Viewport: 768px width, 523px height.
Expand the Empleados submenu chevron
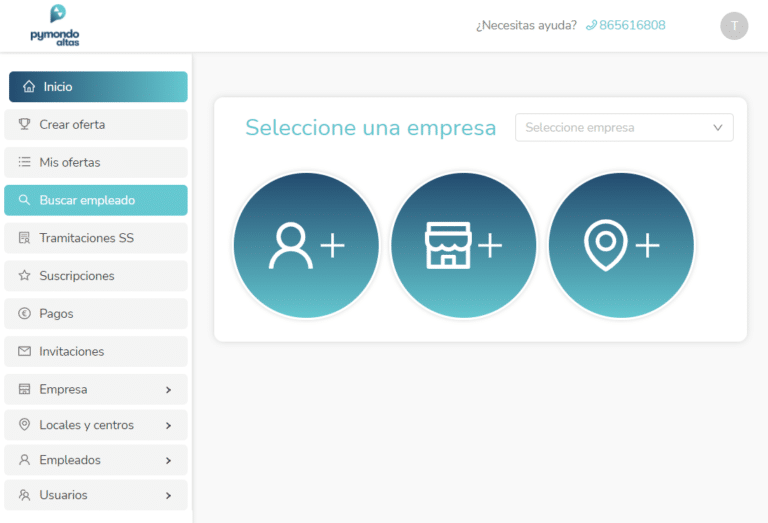[168, 460]
